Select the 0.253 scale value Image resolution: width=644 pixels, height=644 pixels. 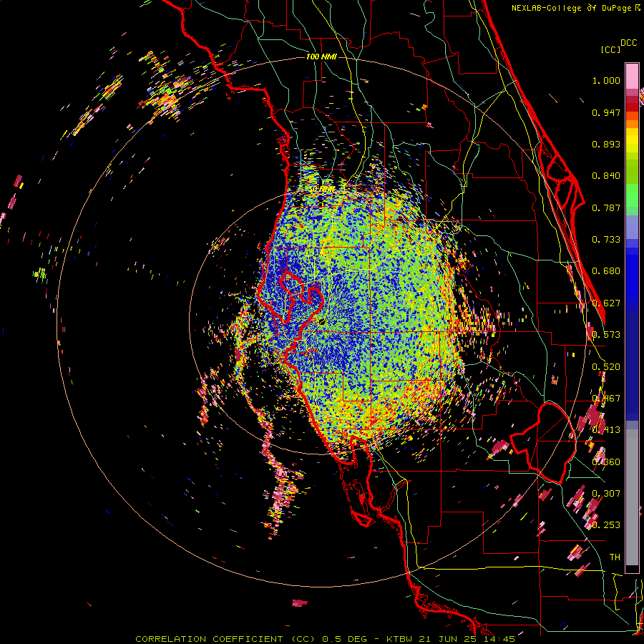pyautogui.click(x=606, y=525)
